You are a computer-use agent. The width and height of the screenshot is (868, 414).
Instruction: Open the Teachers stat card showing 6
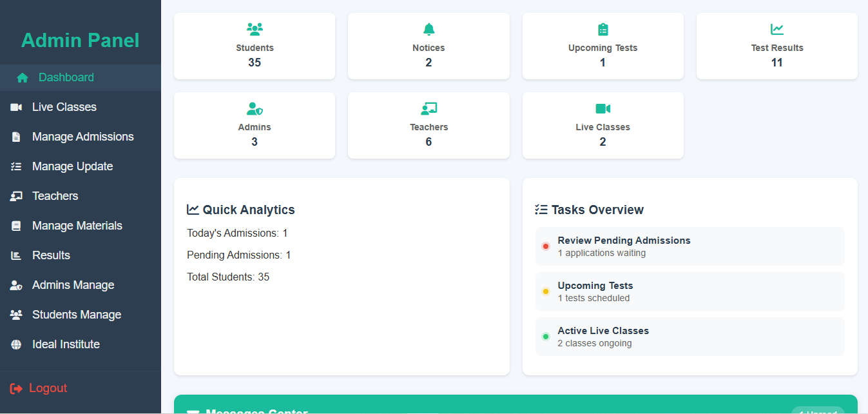[429, 126]
